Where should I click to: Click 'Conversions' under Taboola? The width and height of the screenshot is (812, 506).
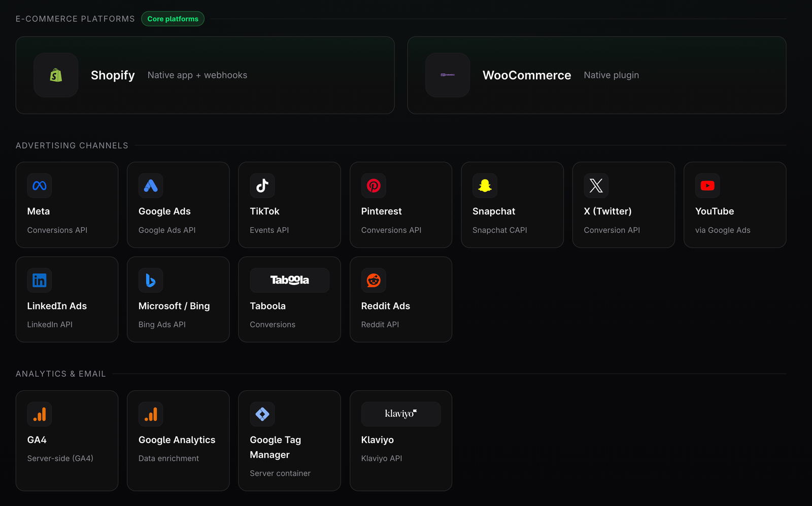[273, 324]
